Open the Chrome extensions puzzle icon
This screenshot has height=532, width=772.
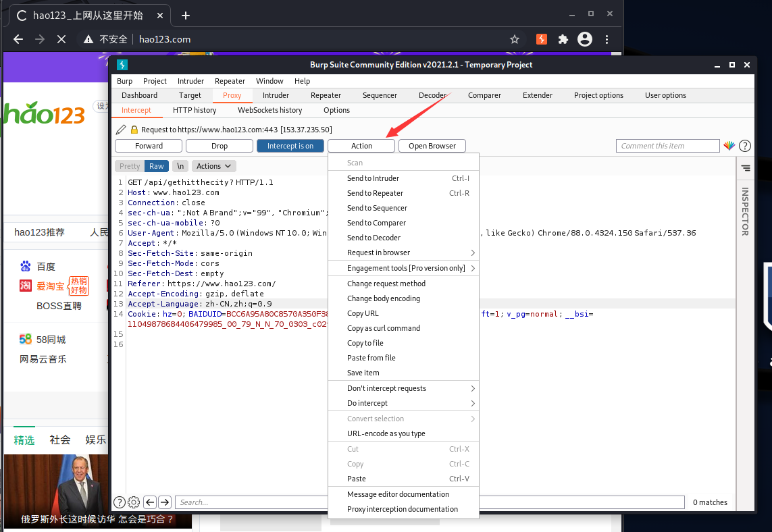(x=563, y=39)
